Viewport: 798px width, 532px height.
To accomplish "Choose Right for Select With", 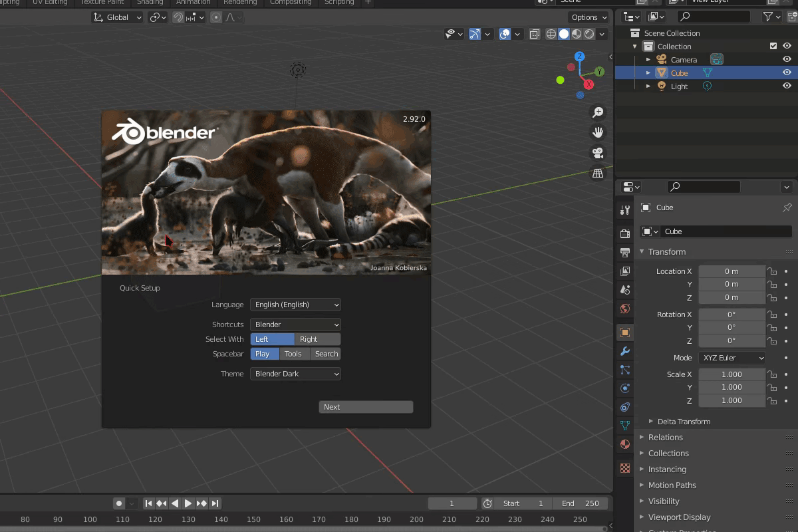I will (x=318, y=339).
